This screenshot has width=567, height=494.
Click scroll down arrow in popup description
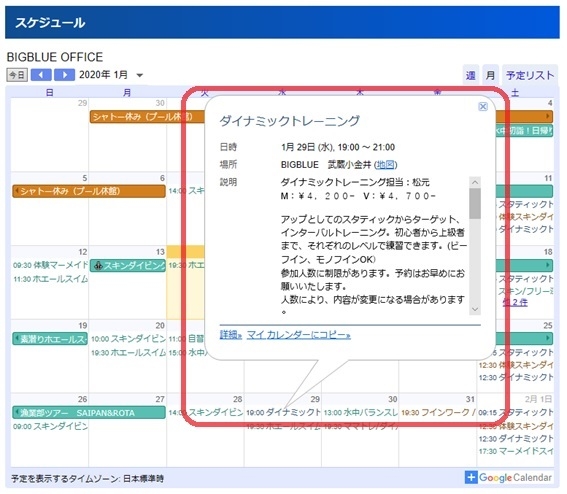(x=475, y=309)
